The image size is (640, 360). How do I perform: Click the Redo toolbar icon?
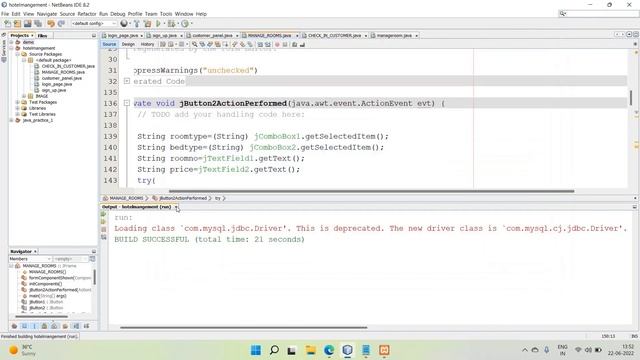(61, 24)
